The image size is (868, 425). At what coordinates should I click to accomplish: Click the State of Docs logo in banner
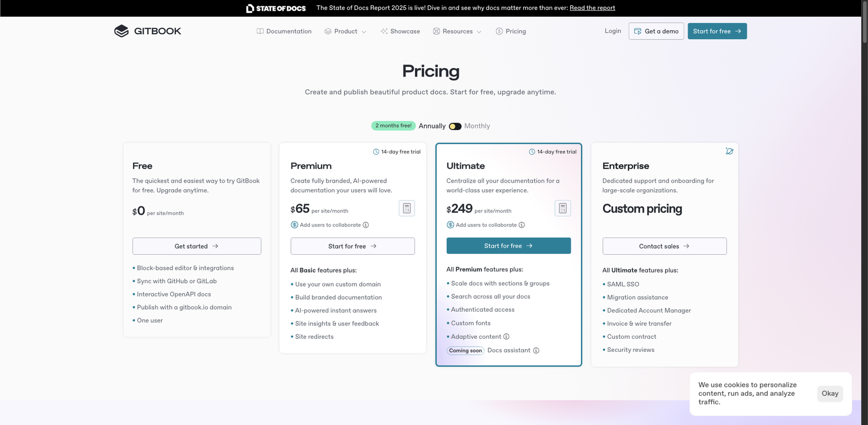tap(276, 8)
